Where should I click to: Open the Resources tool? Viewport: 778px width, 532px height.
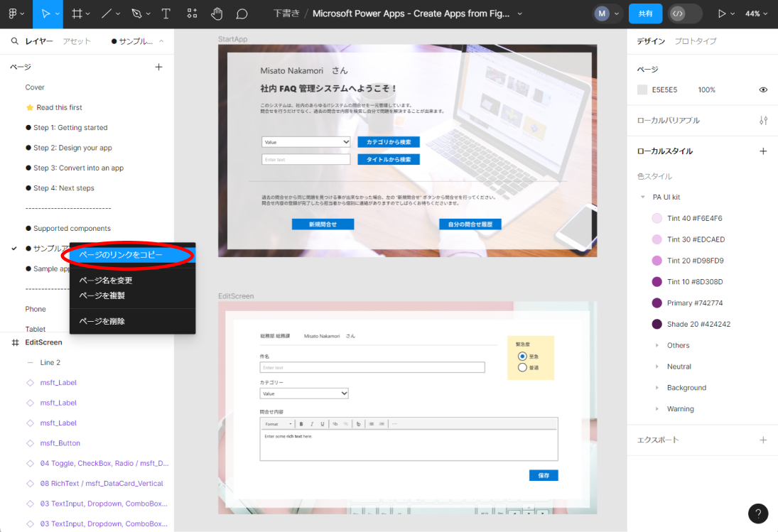[x=192, y=14]
